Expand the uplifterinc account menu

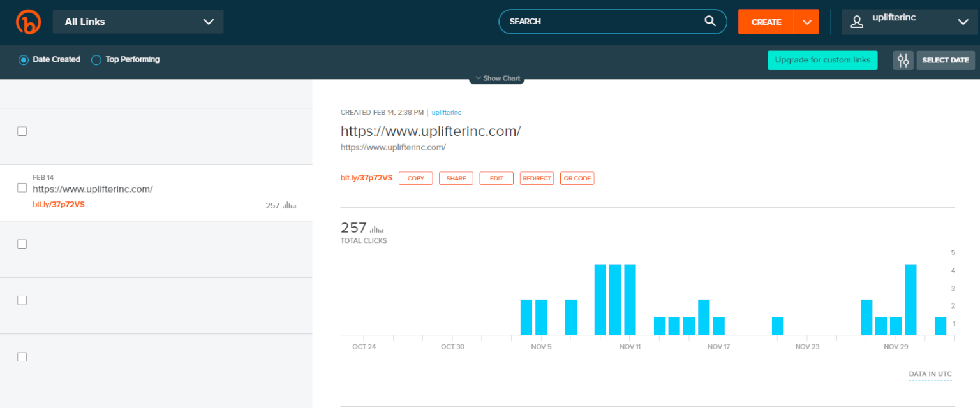[x=909, y=22]
